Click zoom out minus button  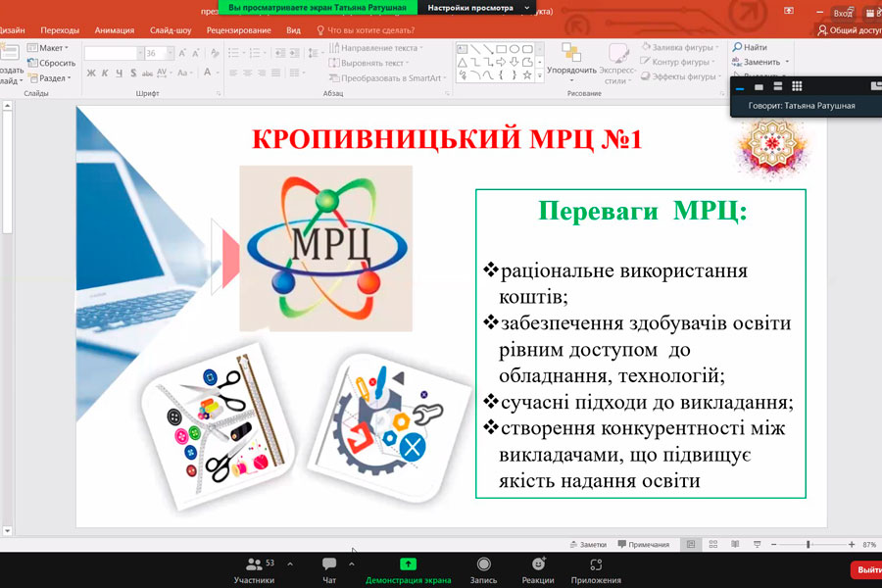[774, 544]
